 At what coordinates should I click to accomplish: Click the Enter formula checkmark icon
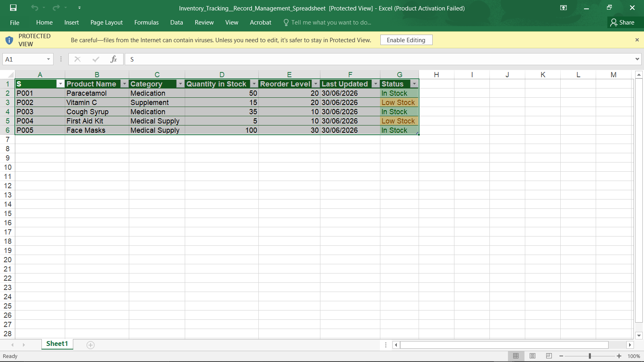[x=96, y=59]
